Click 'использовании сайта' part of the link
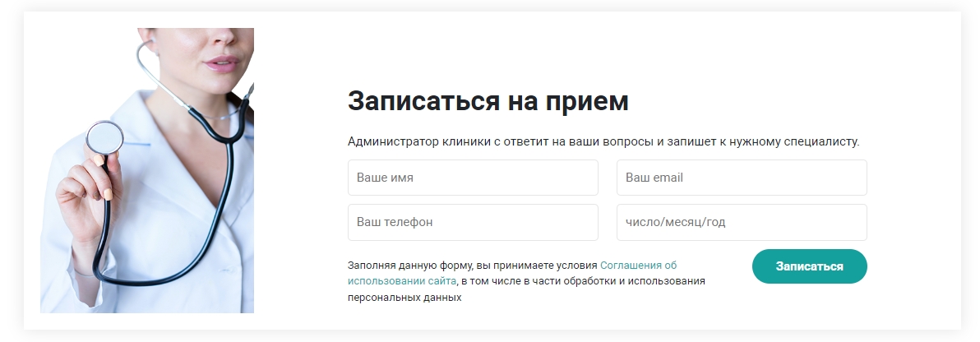Screen dimensions: 980x342 pos(401,281)
